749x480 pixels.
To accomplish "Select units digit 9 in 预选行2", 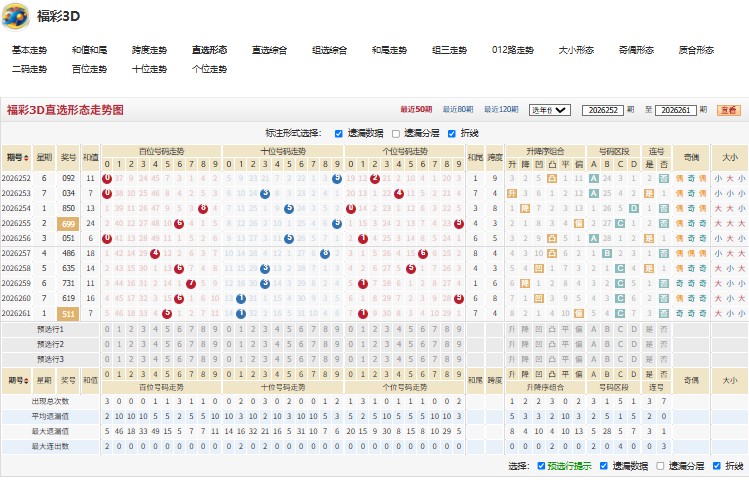I will (459, 344).
